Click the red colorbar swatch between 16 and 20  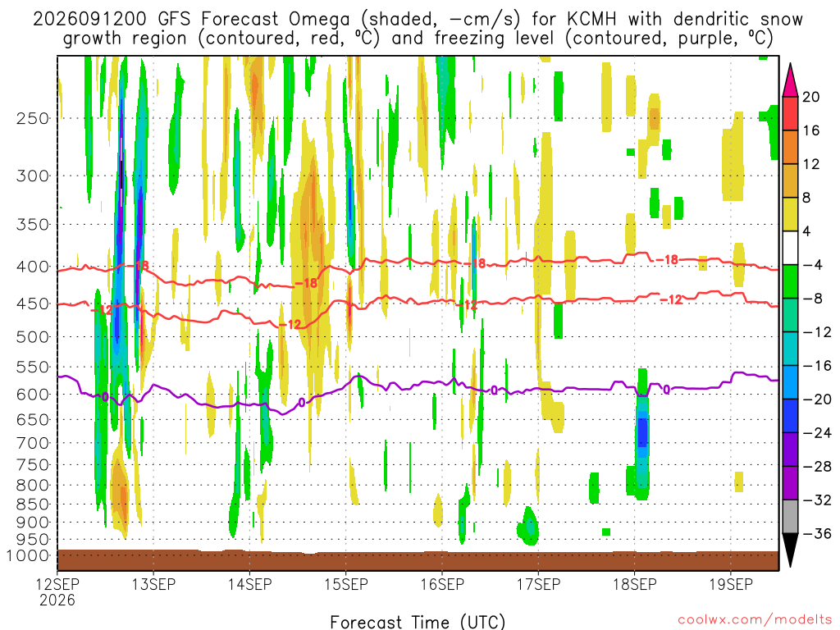tap(790, 113)
